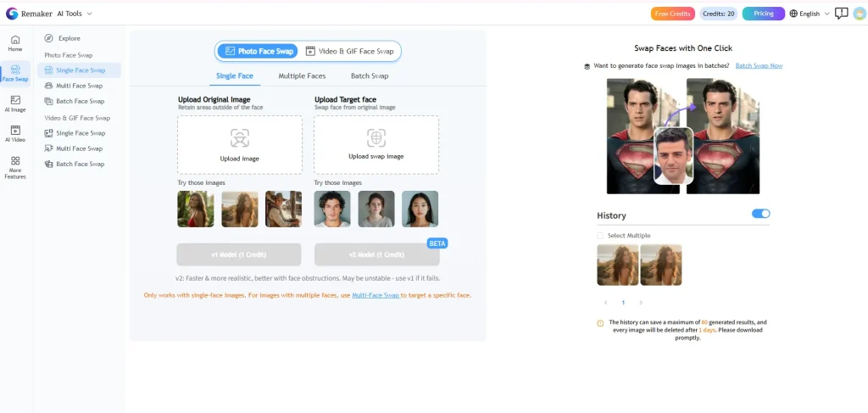Viewport: 868px width, 413px height.
Task: Click Photo Face Swap section label
Action: (69, 55)
